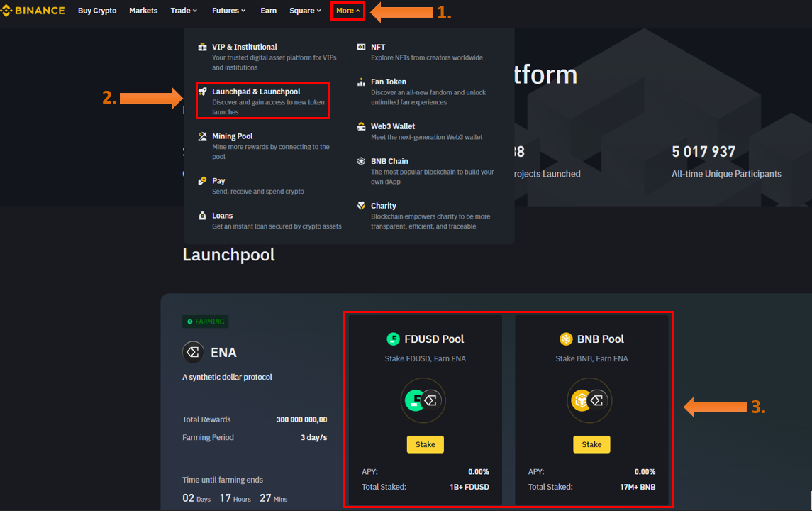This screenshot has height=511, width=812.
Task: Open the Markets link in header
Action: click(x=143, y=11)
